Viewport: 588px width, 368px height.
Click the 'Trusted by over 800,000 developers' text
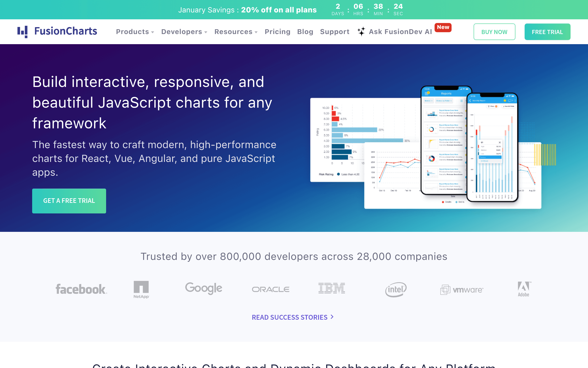pyautogui.click(x=294, y=256)
